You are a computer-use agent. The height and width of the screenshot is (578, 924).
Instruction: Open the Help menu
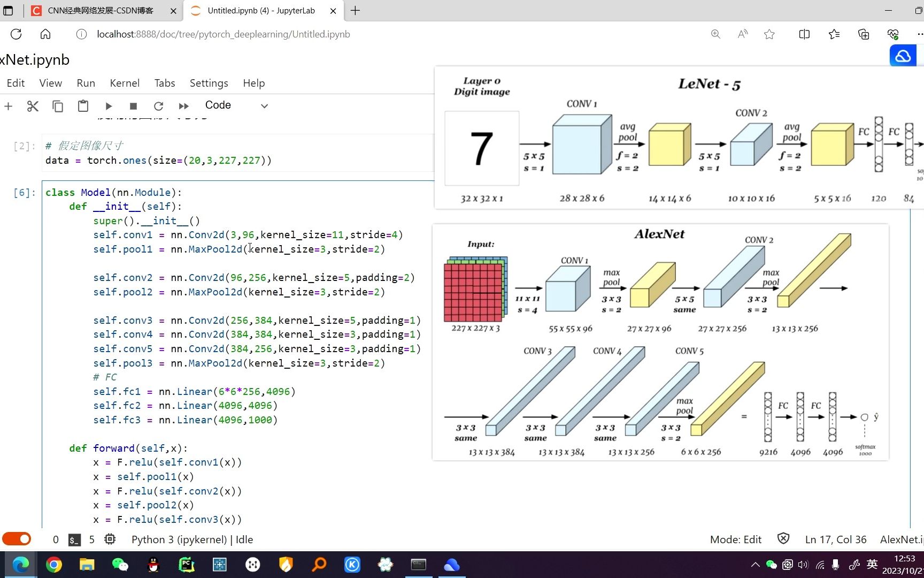pyautogui.click(x=253, y=83)
